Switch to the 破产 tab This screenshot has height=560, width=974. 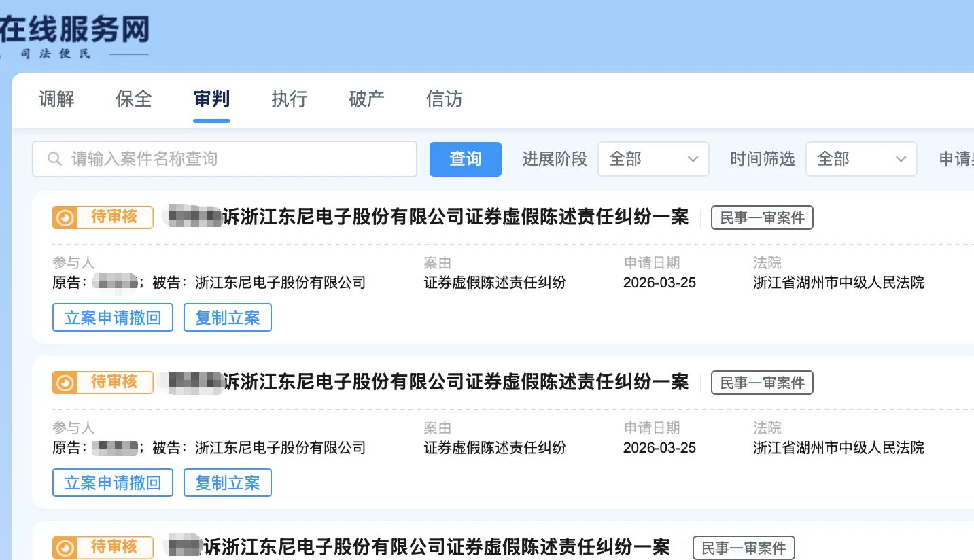tap(366, 99)
